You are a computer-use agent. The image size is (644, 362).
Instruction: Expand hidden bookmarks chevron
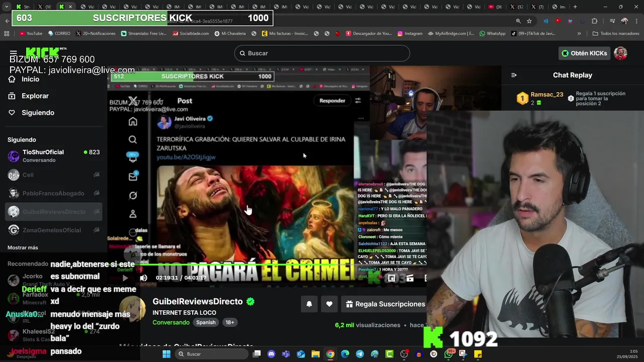579,34
